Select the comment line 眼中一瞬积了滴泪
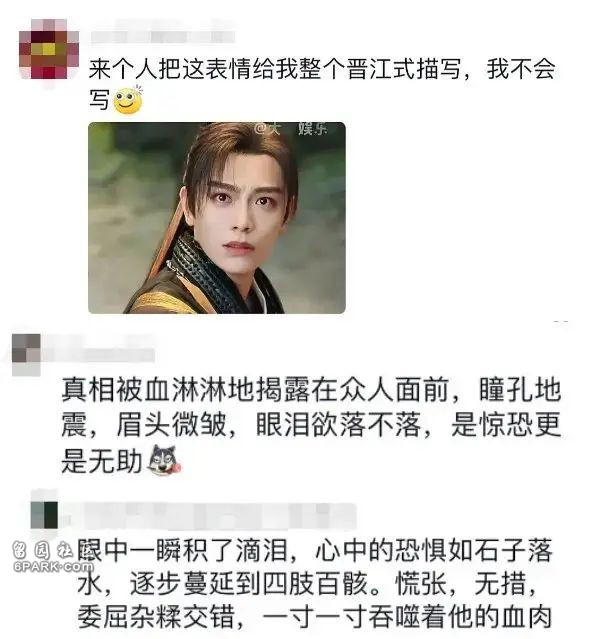This screenshot has width=600, height=639. 315,550
